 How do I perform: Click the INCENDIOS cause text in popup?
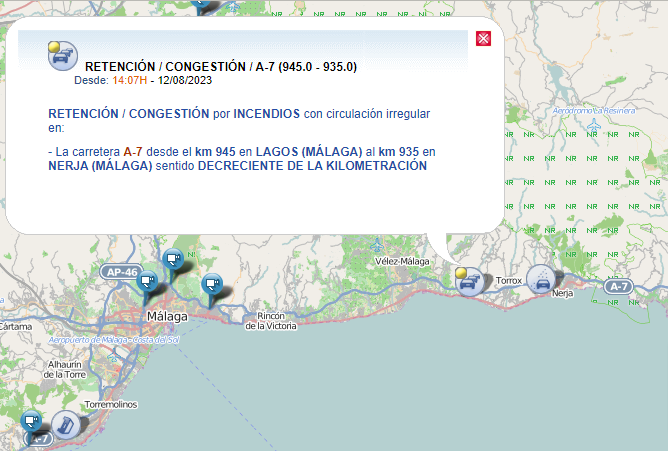(266, 114)
